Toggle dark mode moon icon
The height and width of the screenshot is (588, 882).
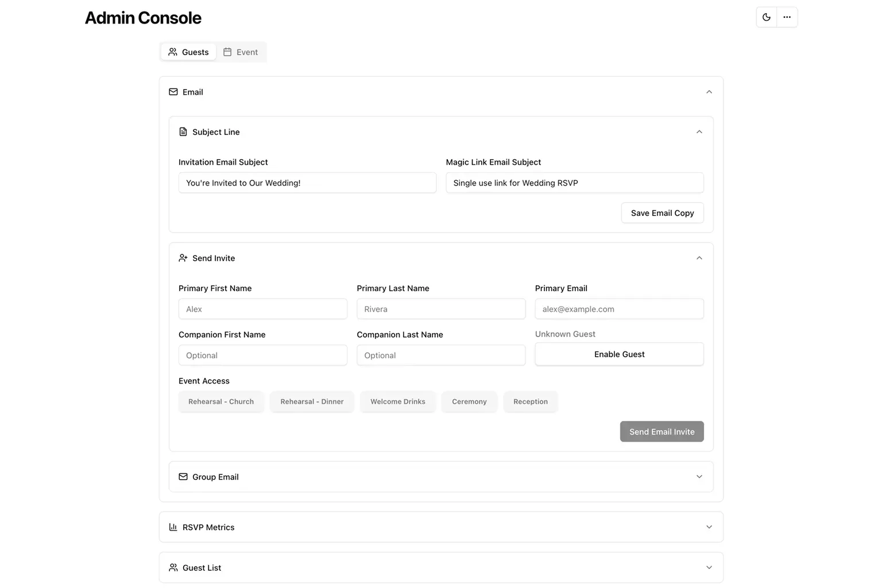coord(766,17)
